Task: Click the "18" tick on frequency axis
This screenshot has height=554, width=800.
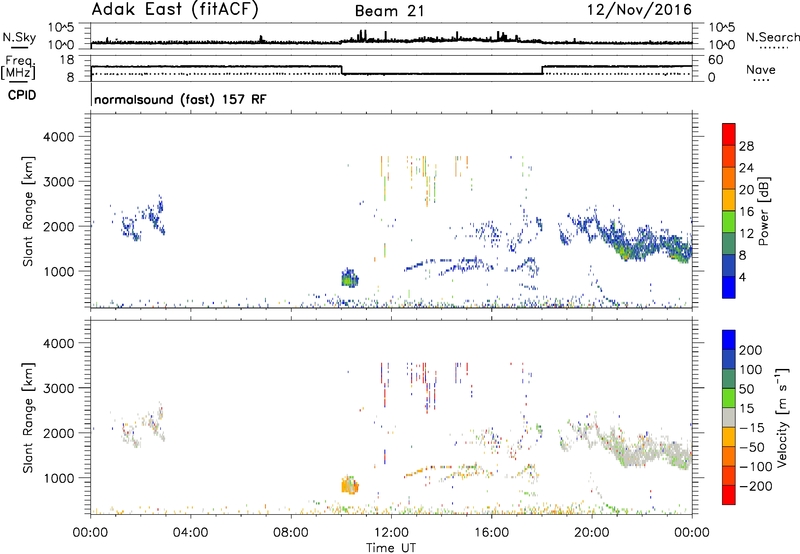Action: click(66, 60)
